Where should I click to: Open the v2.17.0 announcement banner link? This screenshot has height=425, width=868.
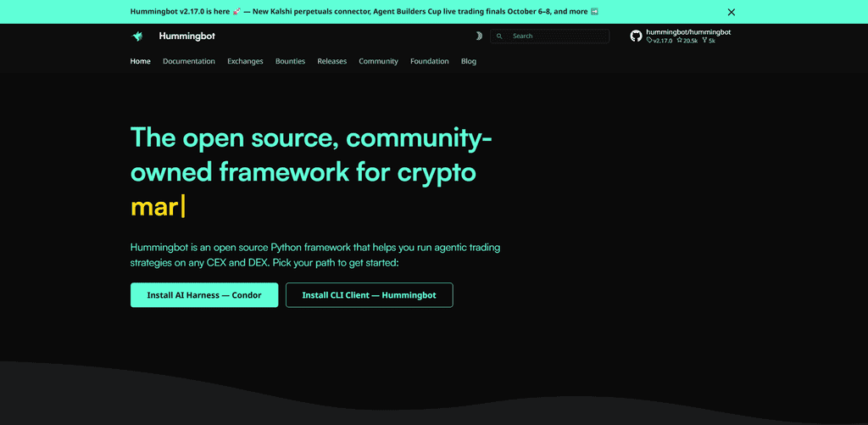pos(364,12)
